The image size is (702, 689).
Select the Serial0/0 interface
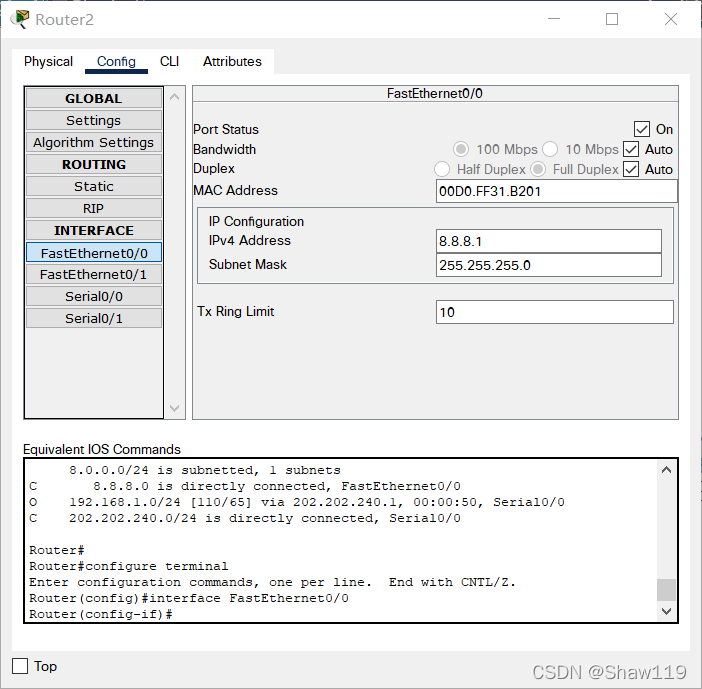(94, 296)
